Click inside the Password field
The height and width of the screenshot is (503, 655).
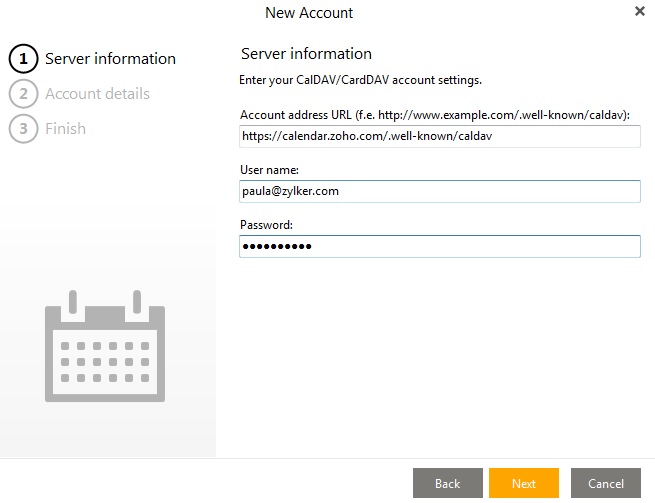[x=440, y=246]
